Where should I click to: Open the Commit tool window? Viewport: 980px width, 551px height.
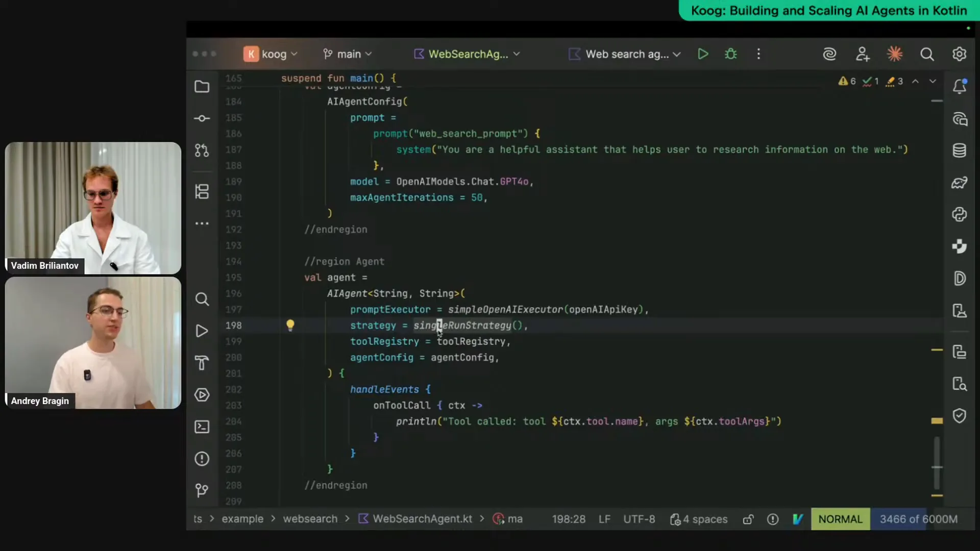[202, 118]
